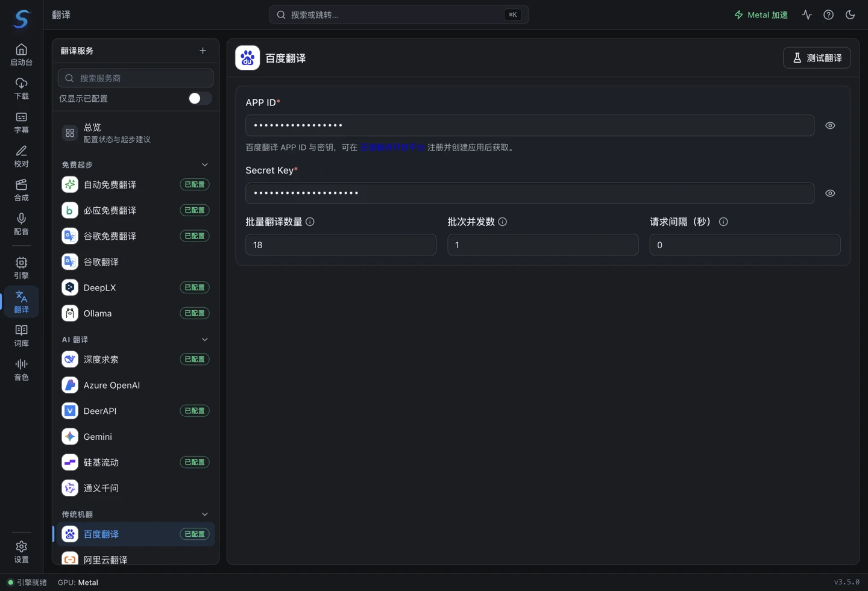Screen dimensions: 868x591
Task: Open the 配音 dubbing section
Action: pos(21,224)
